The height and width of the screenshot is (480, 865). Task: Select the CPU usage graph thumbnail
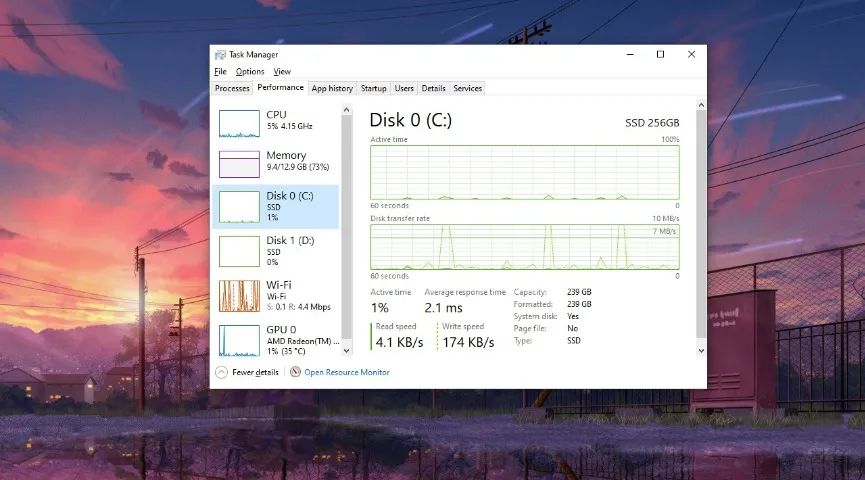[x=239, y=123]
